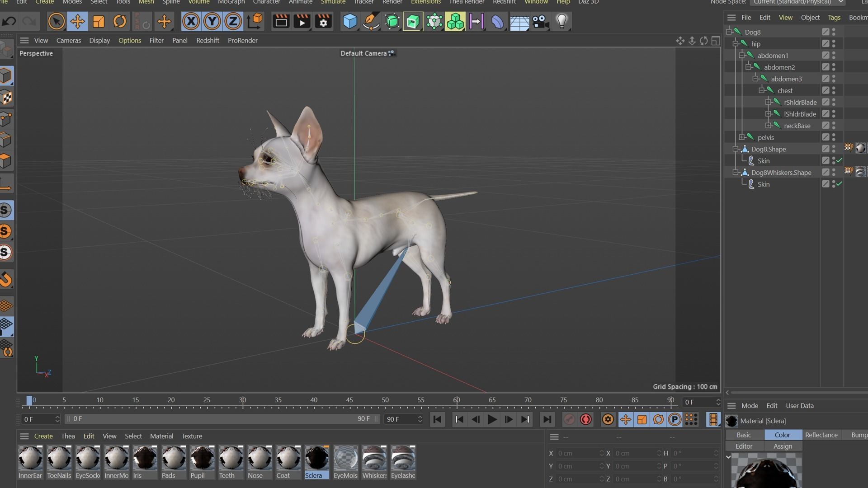Go to end of timeline
This screenshot has width=868, height=488.
[x=547, y=419]
